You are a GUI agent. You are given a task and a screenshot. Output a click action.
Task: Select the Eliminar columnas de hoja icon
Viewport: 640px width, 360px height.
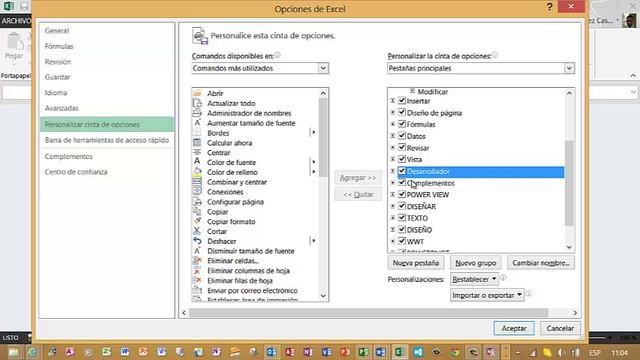[197, 270]
